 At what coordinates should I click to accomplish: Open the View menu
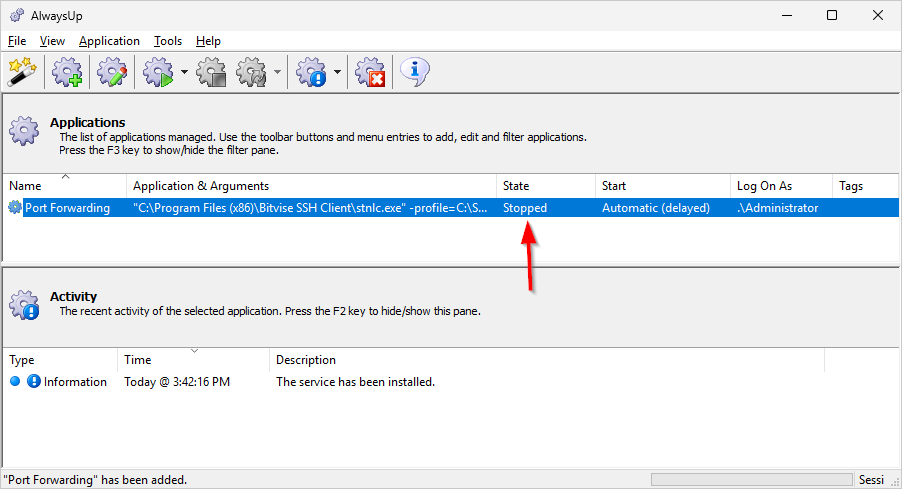[52, 41]
